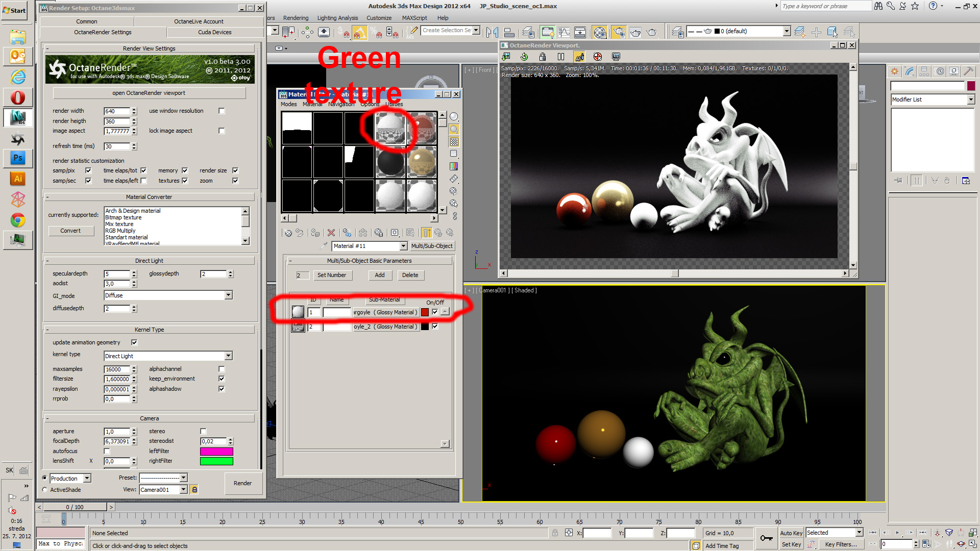The width and height of the screenshot is (980, 551).
Task: Click Get Material sphere icon
Action: [288, 233]
